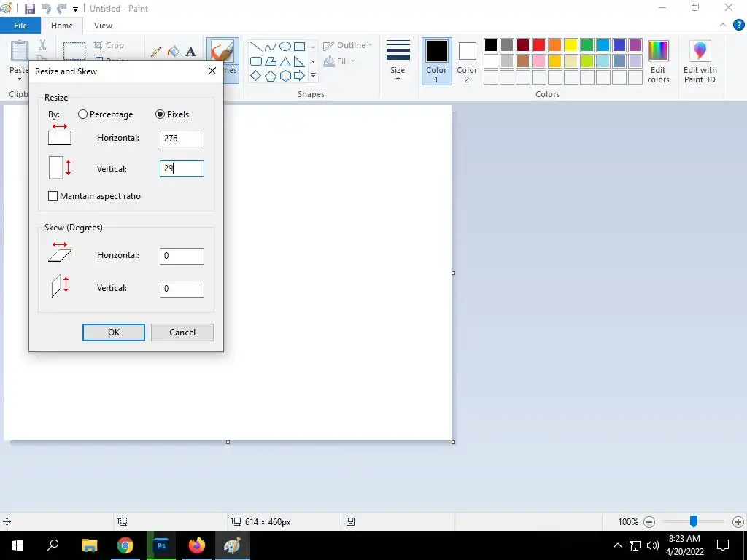Click Edit with Paint 3D
Screen dimensions: 747x560
click(700, 61)
